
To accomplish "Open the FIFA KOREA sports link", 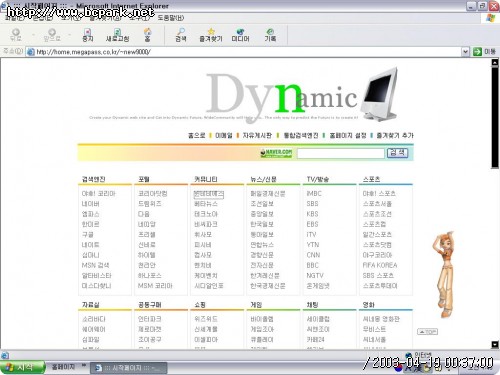I will click(380, 265).
